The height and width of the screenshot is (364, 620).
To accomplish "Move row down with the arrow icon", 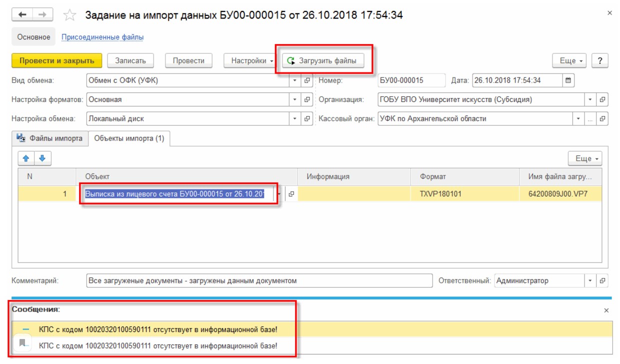I will point(42,158).
